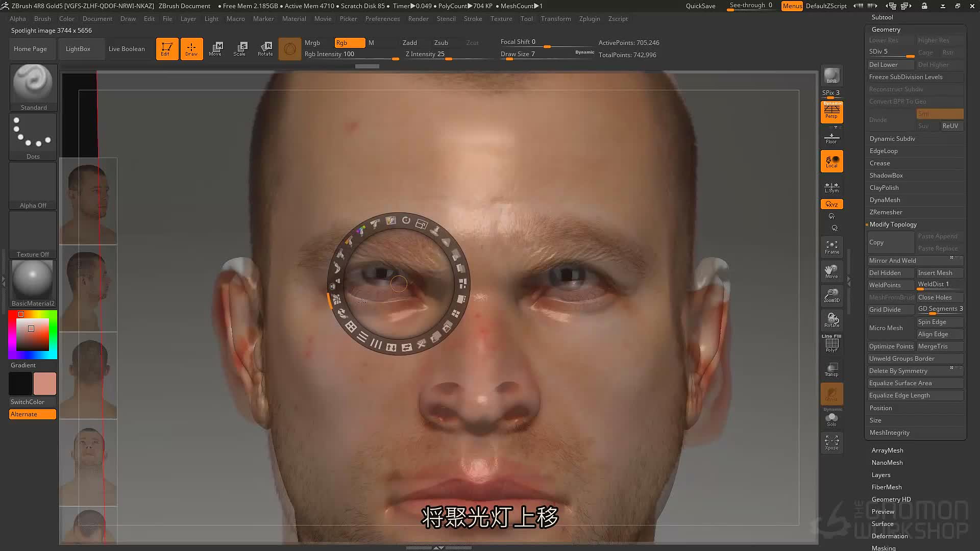
Task: Click the BPR render icon
Action: [x=831, y=76]
